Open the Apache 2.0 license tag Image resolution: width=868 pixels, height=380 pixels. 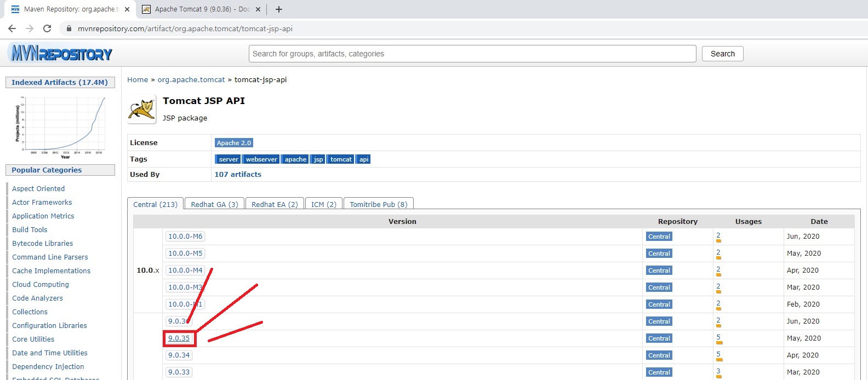234,143
